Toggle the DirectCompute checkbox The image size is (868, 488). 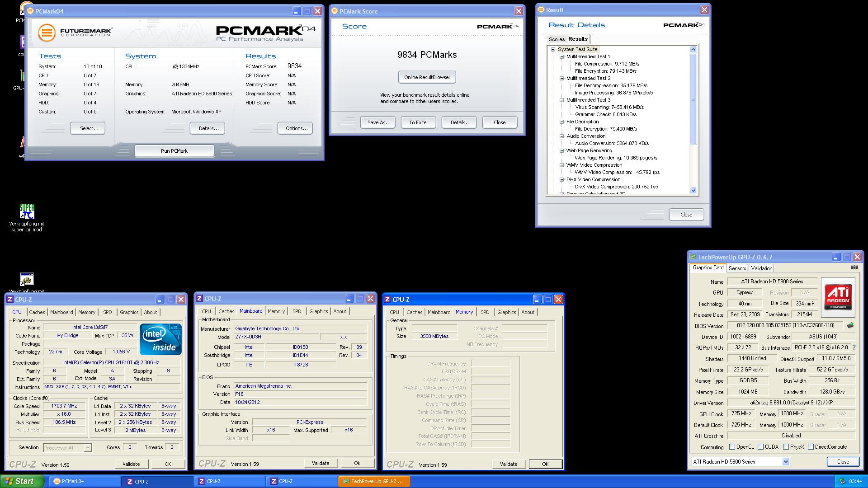tap(811, 447)
